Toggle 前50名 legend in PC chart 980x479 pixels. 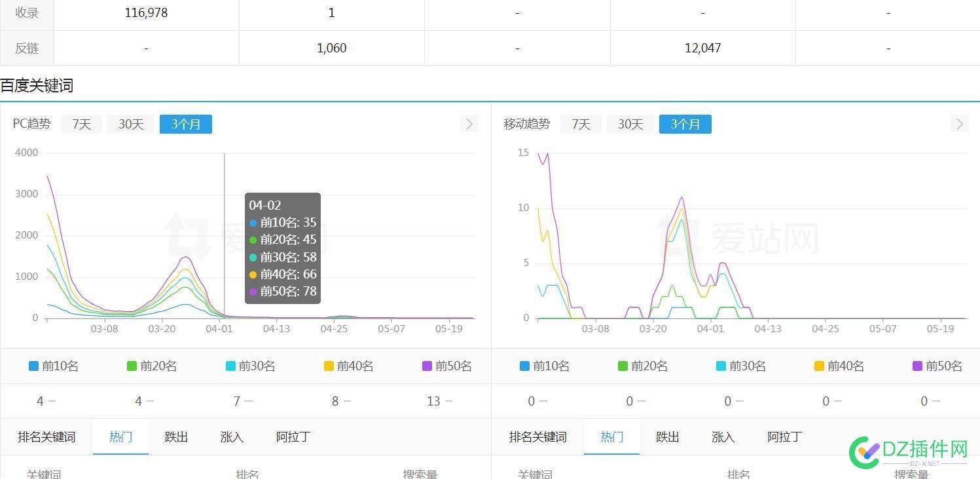pos(447,366)
